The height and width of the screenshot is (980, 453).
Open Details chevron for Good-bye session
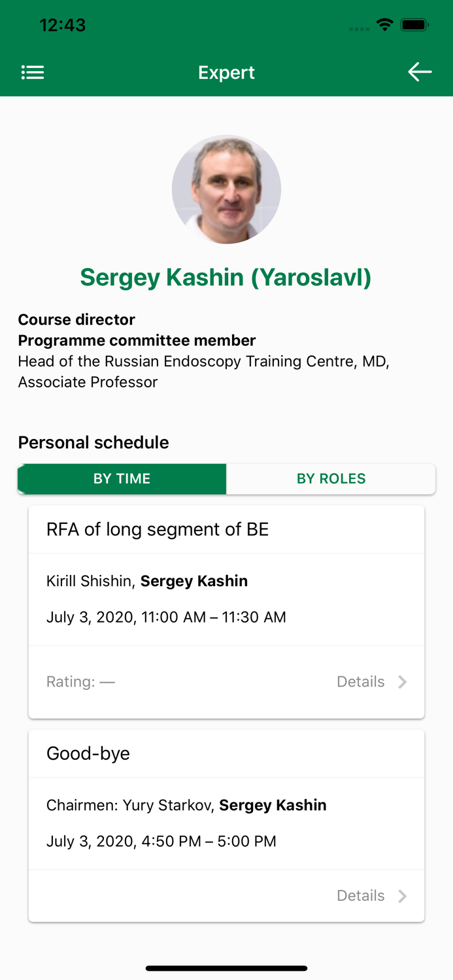point(403,896)
